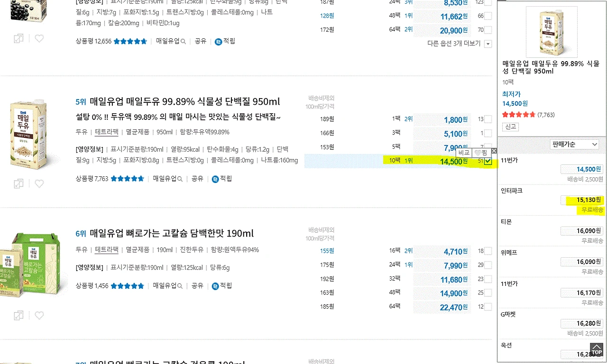The image size is (607, 364).
Task: Click the 신고 report button
Action: (510, 127)
